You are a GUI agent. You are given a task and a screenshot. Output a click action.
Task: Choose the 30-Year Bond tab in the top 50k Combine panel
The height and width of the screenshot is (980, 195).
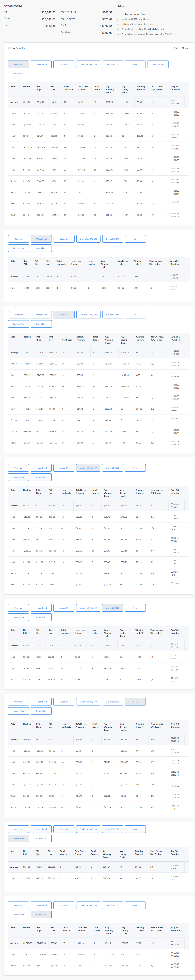coord(41,64)
